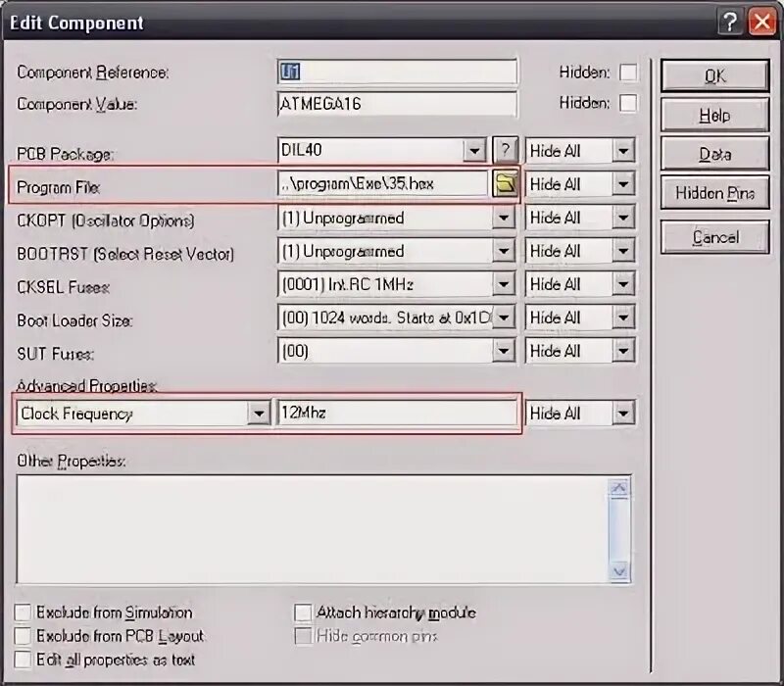
Task: Open Hide All dropdown for CKOPT row
Action: click(623, 218)
